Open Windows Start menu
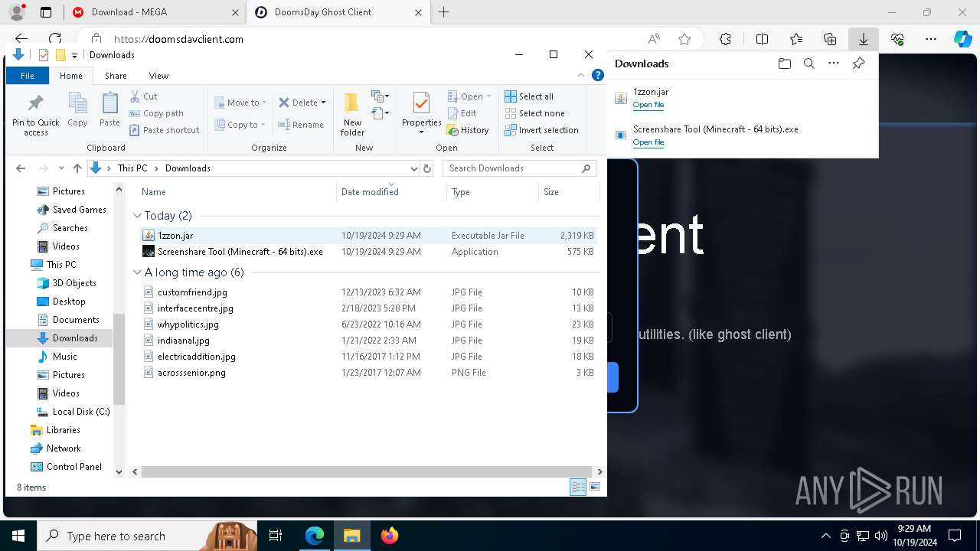Image resolution: width=980 pixels, height=551 pixels. 18,536
